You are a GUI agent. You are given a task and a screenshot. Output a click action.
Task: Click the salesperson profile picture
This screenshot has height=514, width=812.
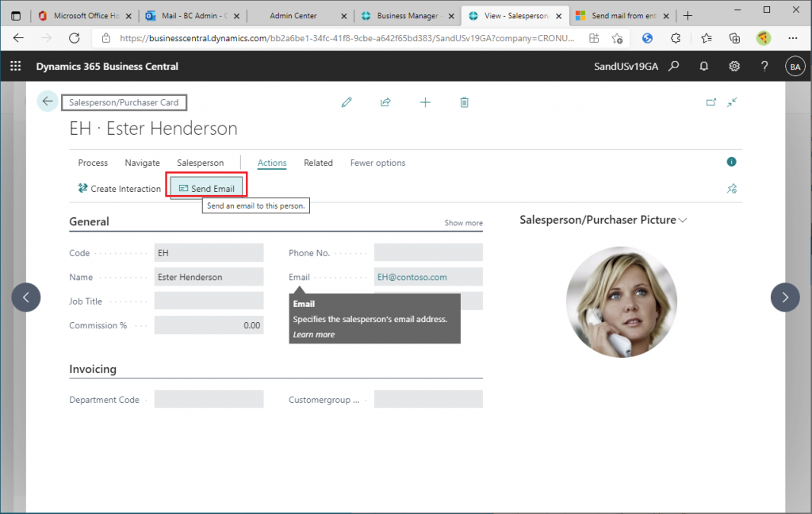pyautogui.click(x=622, y=302)
